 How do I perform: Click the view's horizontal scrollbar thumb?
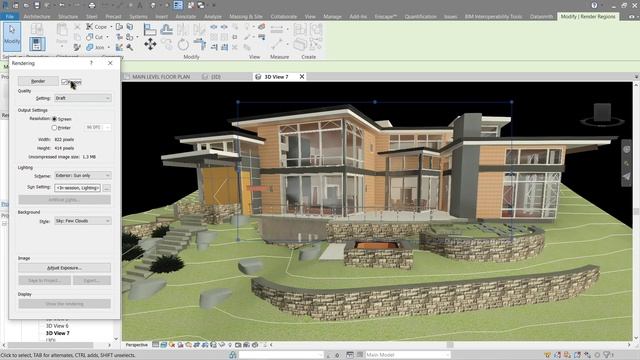(x=450, y=345)
